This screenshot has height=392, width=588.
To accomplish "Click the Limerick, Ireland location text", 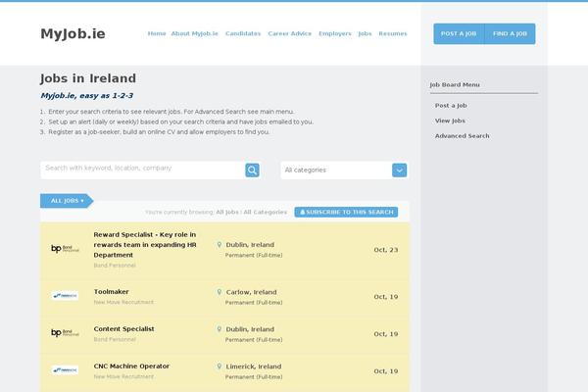I will coord(254,367).
